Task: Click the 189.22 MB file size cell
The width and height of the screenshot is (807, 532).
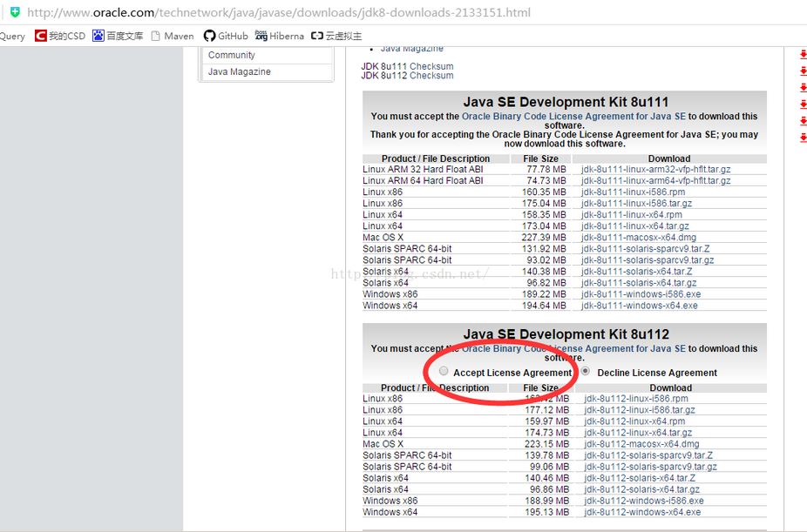Action: (x=544, y=294)
